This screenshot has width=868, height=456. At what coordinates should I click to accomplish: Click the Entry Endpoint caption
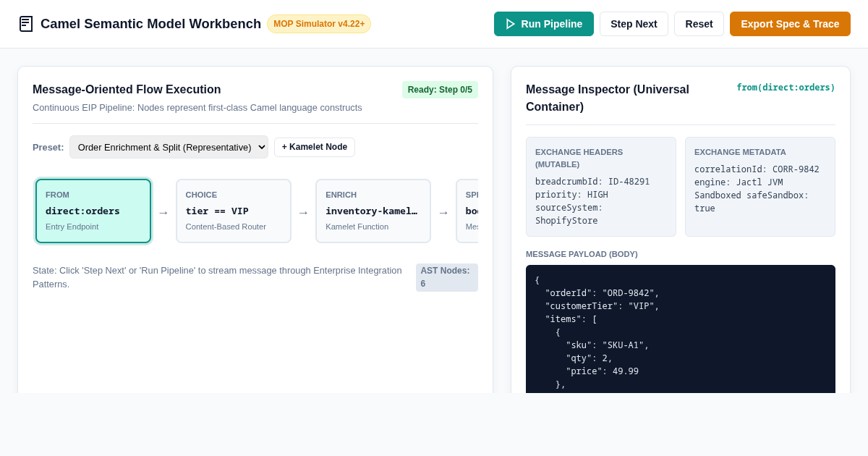point(72,227)
